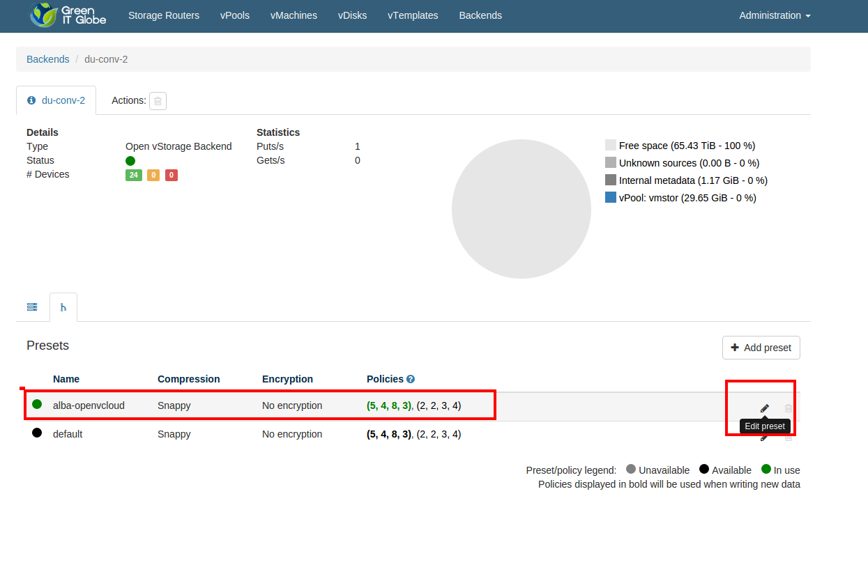Open the Storage Routers menu item
This screenshot has height=588, width=868.
pyautogui.click(x=163, y=15)
